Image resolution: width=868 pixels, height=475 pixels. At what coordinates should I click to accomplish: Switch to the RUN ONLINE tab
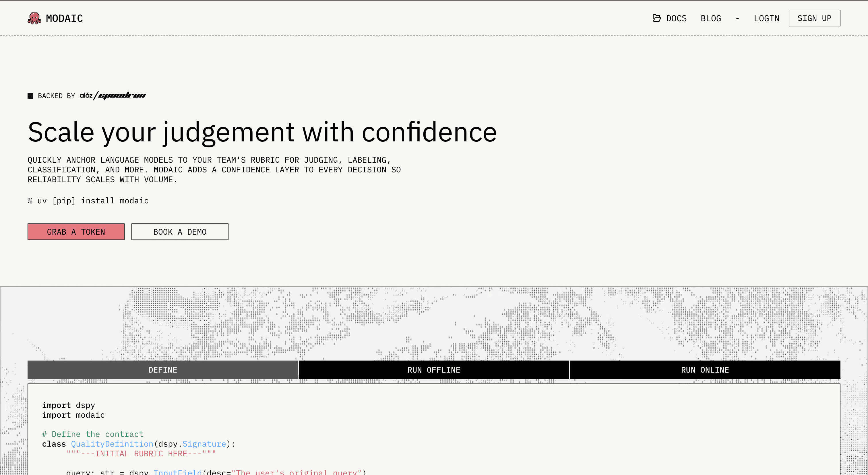(x=705, y=370)
